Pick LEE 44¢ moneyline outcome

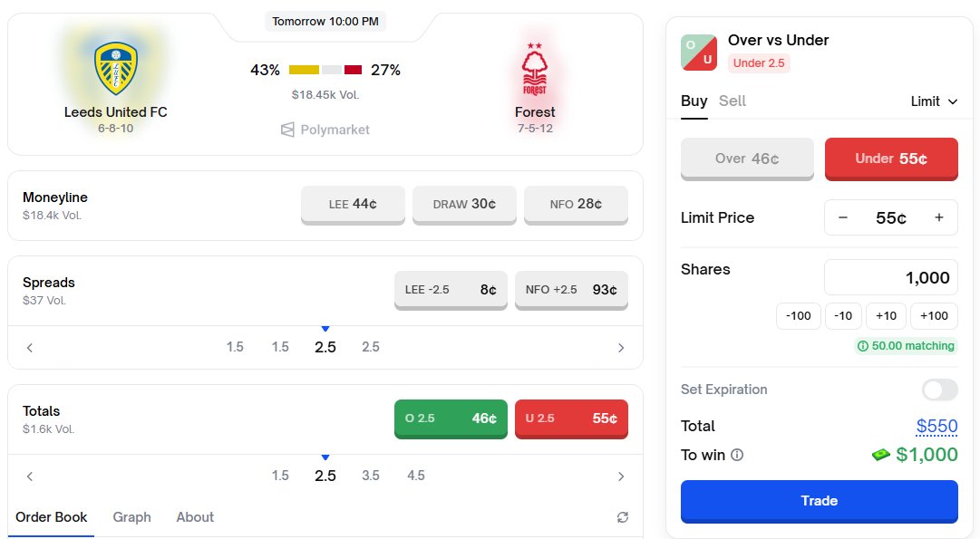point(353,204)
